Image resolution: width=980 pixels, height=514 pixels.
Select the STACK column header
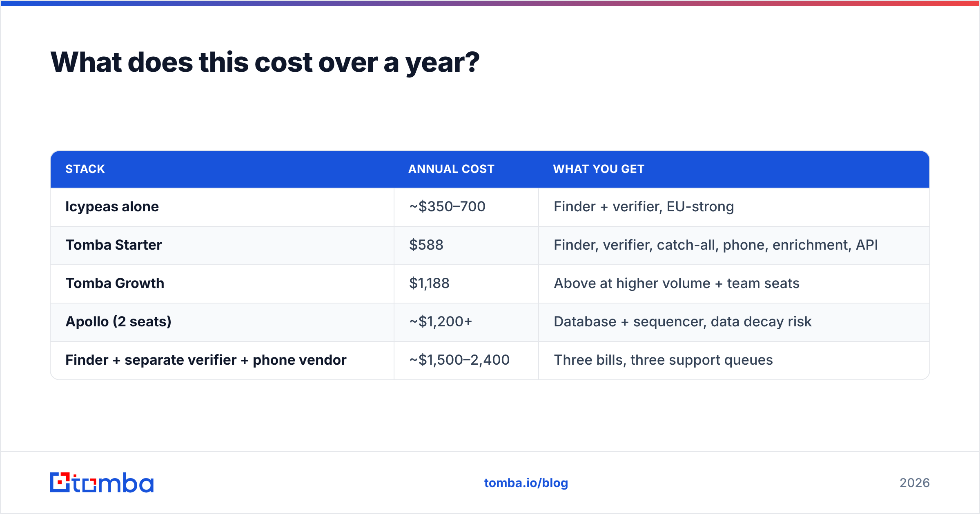tap(85, 169)
